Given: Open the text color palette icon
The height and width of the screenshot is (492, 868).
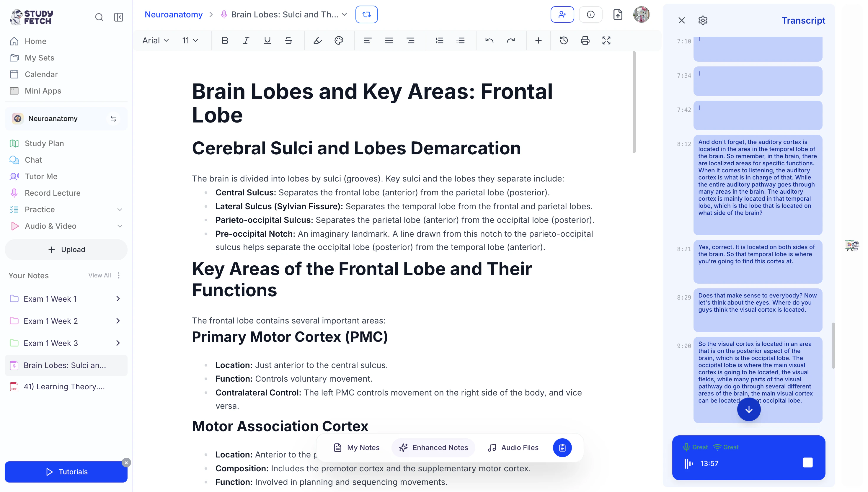Looking at the screenshot, I should pyautogui.click(x=339, y=40).
